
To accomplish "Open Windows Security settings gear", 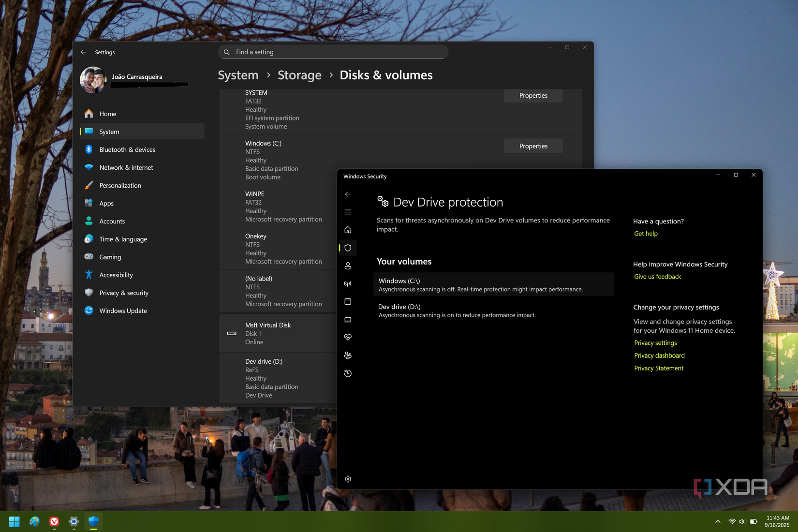I will point(347,479).
